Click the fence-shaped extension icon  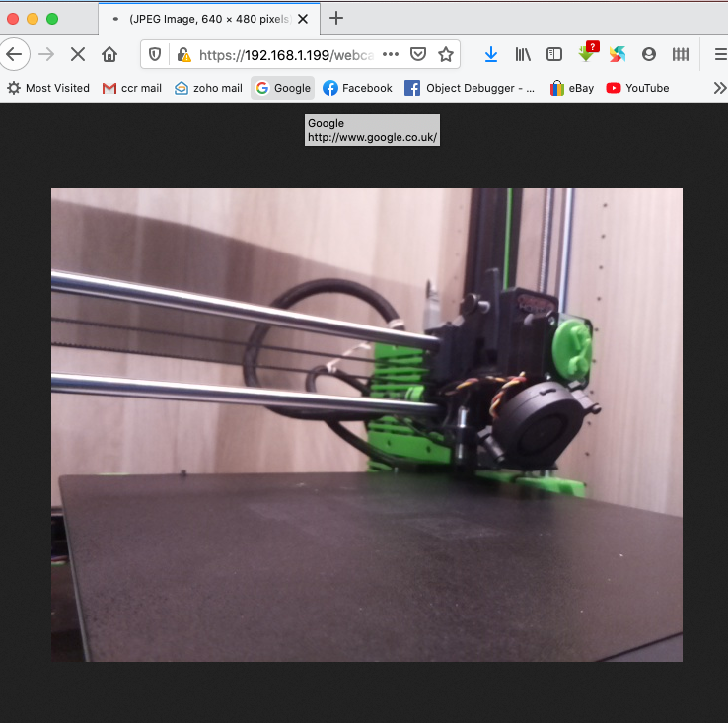[681, 55]
